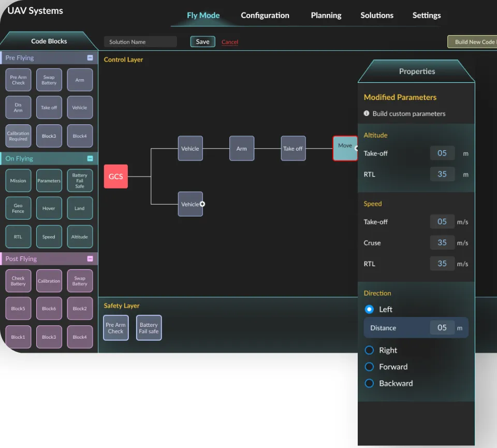Select the Arm node on canvas

tap(242, 148)
